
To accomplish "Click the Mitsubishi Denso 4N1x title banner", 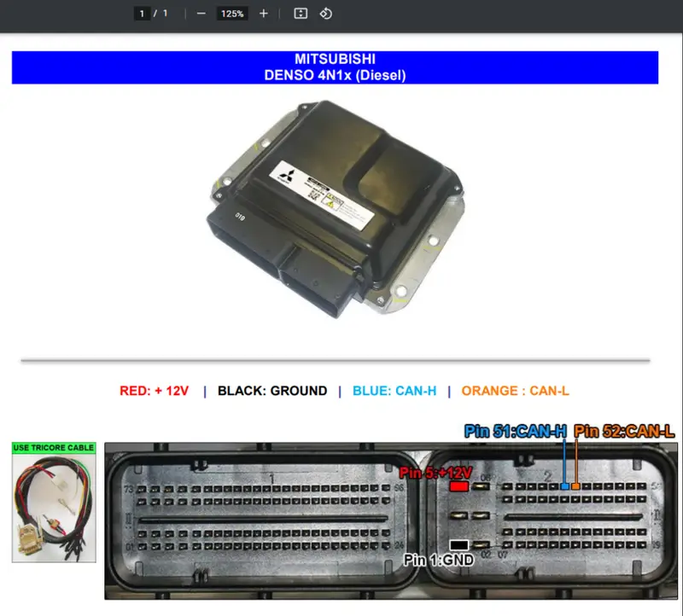I will click(x=335, y=67).
